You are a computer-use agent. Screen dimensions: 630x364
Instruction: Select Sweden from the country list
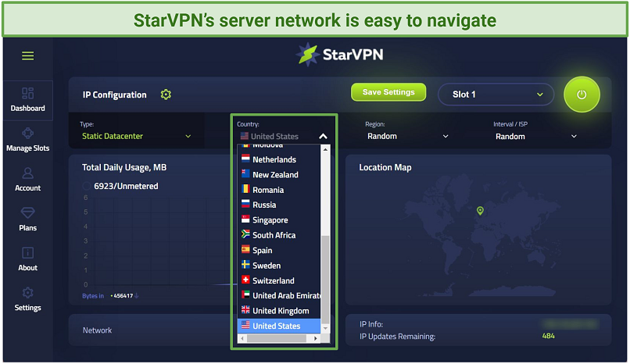280,266
